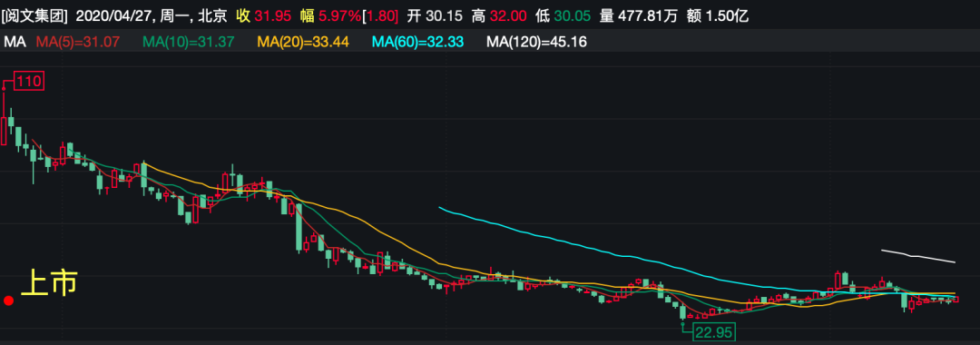Click the last candlestick on the right
The width and height of the screenshot is (980, 345).
tap(955, 300)
